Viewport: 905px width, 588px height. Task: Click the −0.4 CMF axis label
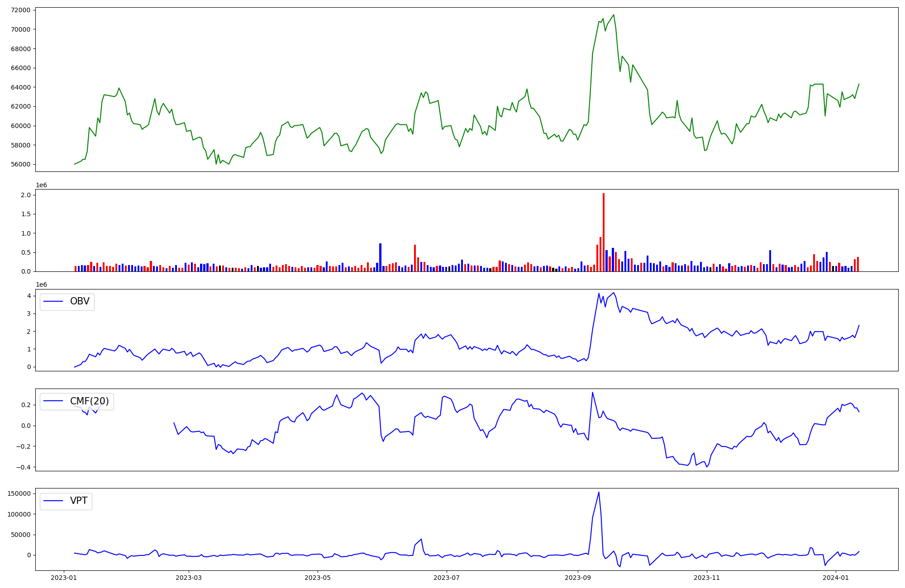(23, 467)
